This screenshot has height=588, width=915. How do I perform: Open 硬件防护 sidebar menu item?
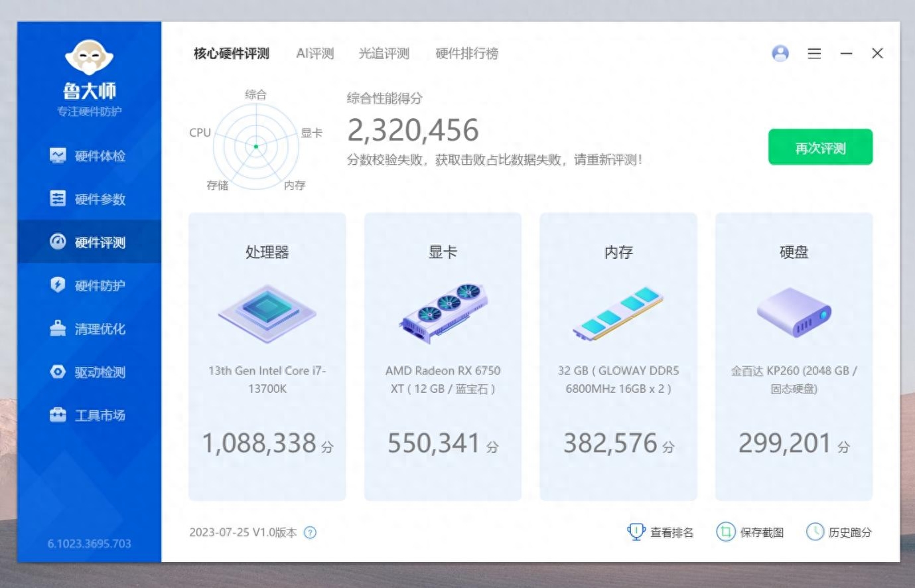[x=90, y=285]
